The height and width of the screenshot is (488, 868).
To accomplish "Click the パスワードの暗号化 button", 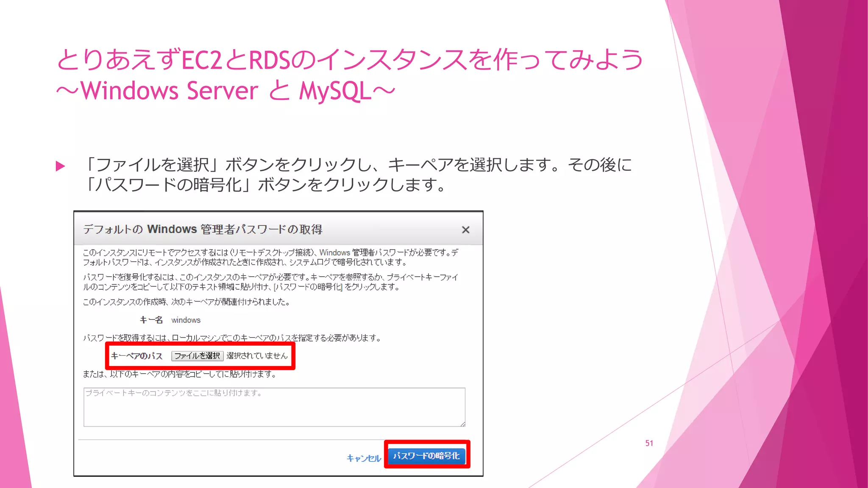I will pos(427,456).
